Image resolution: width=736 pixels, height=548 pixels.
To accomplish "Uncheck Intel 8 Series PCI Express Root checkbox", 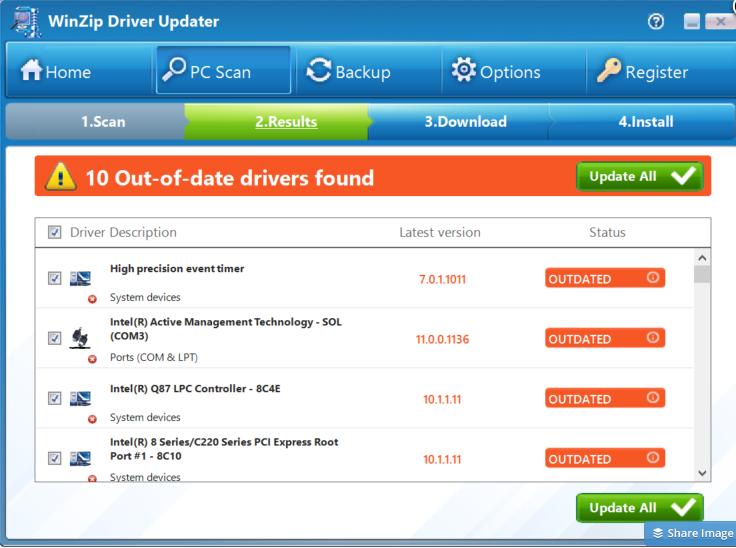I will click(54, 458).
